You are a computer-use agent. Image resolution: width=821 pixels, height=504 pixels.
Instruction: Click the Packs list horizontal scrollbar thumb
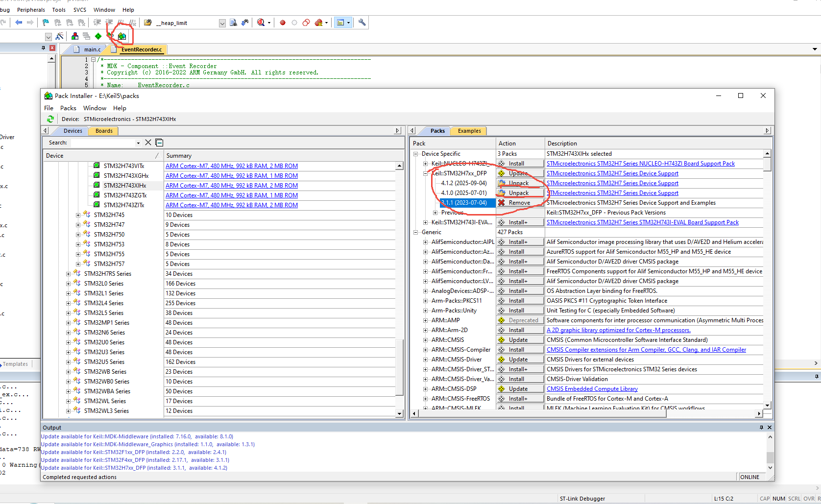542,414
